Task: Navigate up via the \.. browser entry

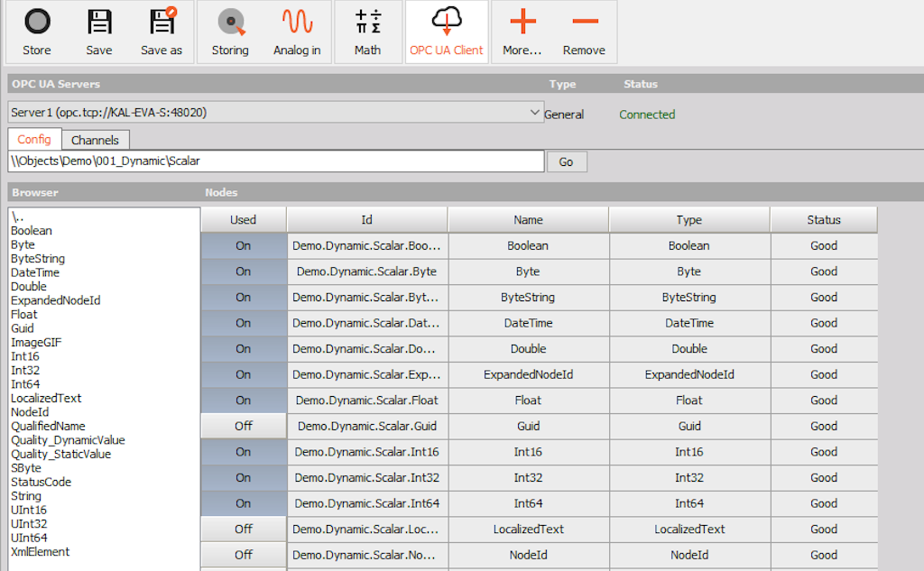Action: point(18,217)
